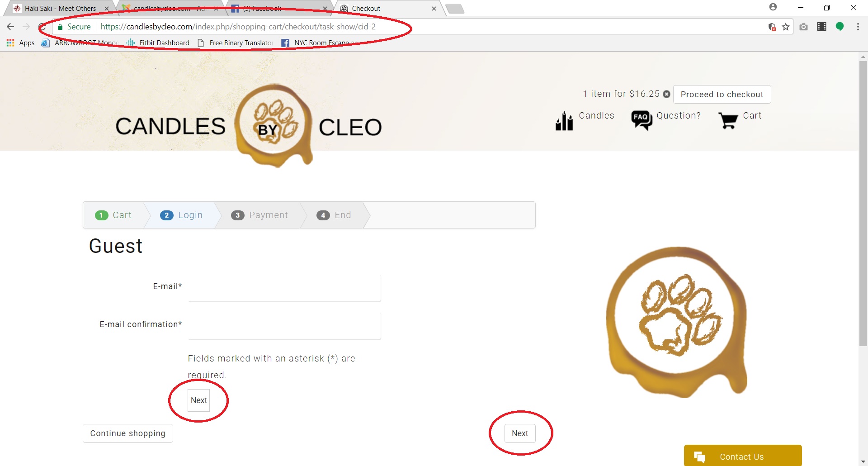Click the shopping Cart icon
868x466 pixels.
coord(728,121)
